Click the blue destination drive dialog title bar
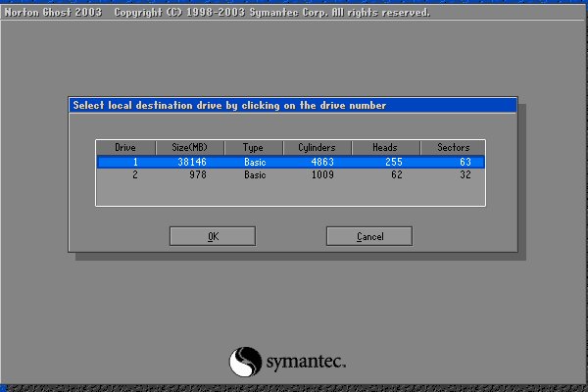Screen dimensions: 588x392 point(292,105)
